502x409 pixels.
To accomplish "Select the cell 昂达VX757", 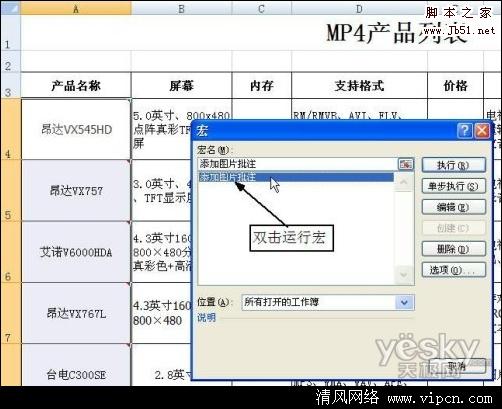I will click(x=76, y=190).
